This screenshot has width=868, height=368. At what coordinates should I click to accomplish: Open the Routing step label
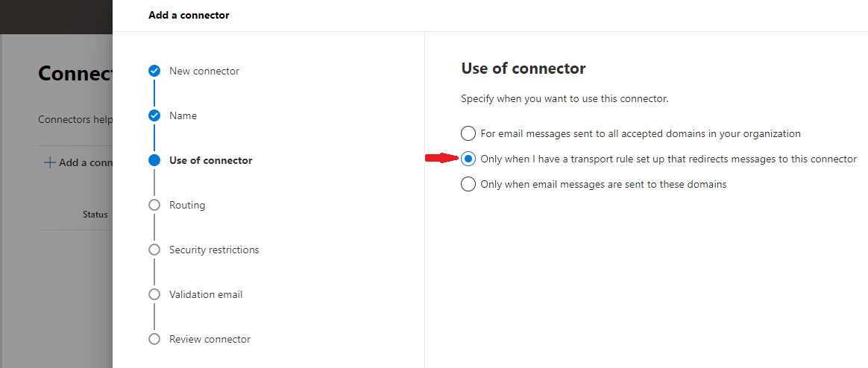[187, 206]
